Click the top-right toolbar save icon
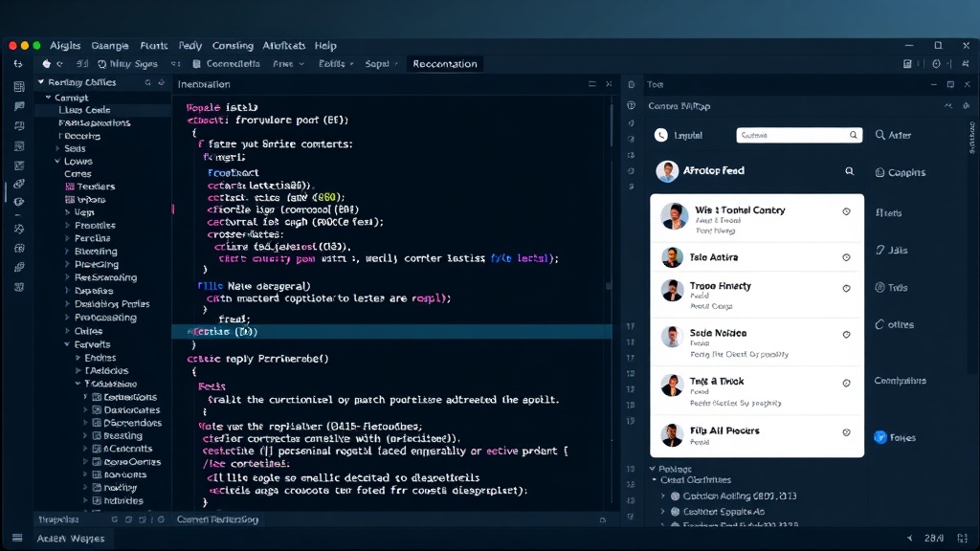980x551 pixels. 907,64
